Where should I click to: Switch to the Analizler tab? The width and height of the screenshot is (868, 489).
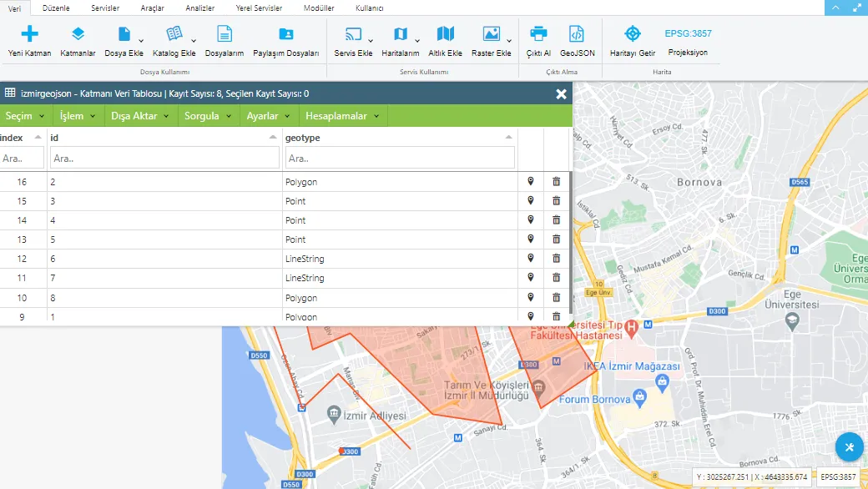(x=199, y=8)
